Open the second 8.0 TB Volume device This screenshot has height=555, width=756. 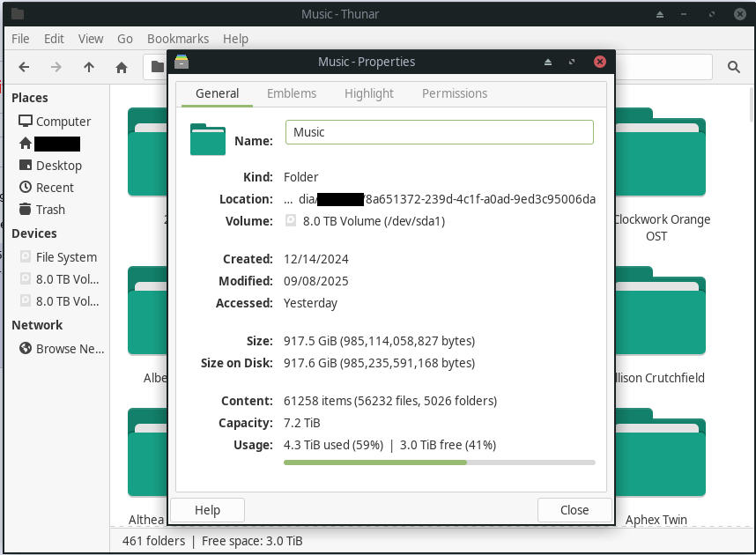pyautogui.click(x=59, y=301)
